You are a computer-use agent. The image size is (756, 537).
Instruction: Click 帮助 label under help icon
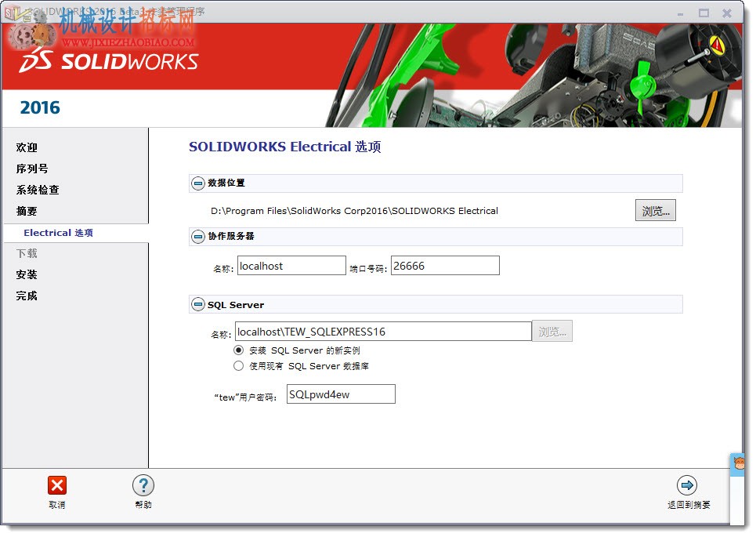point(143,505)
